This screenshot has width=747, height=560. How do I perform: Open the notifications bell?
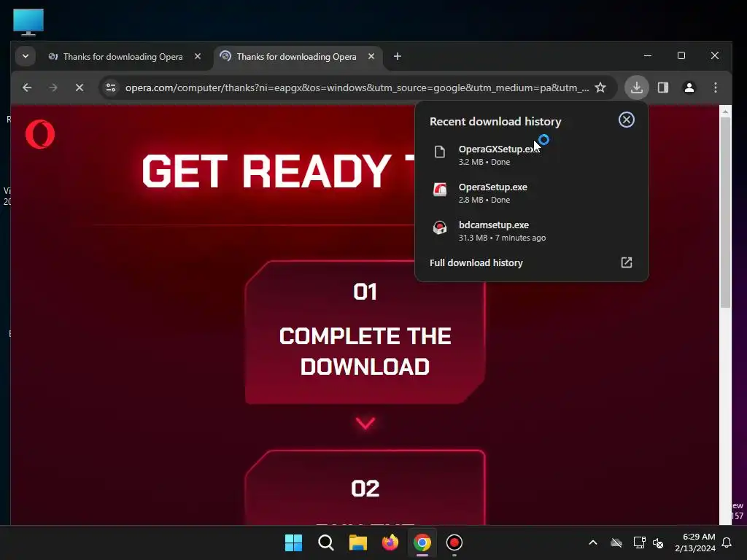click(x=727, y=542)
